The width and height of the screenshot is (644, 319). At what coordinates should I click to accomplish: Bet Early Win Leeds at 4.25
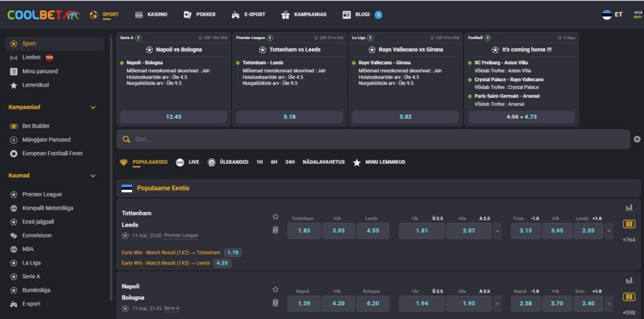222,263
